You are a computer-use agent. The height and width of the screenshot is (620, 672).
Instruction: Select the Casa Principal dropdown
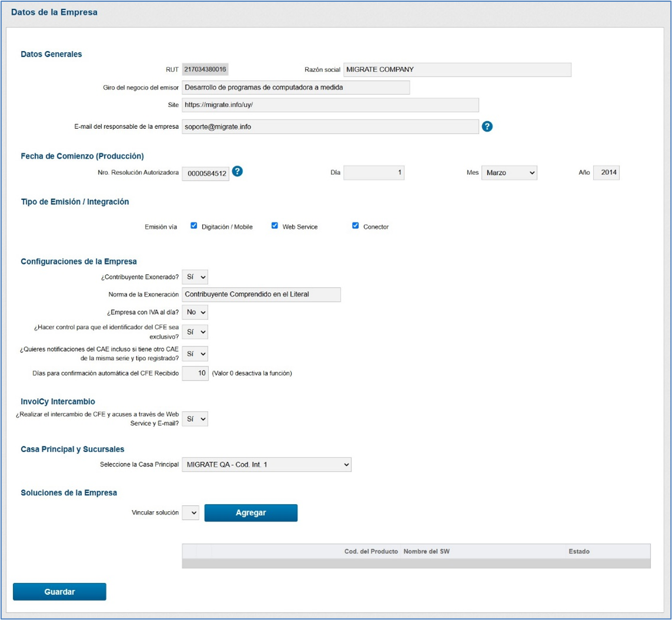(x=266, y=465)
